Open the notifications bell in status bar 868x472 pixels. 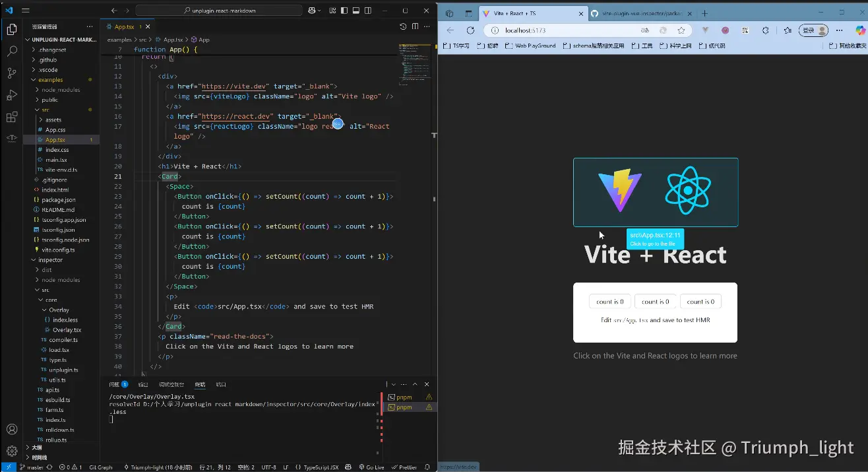point(428,467)
